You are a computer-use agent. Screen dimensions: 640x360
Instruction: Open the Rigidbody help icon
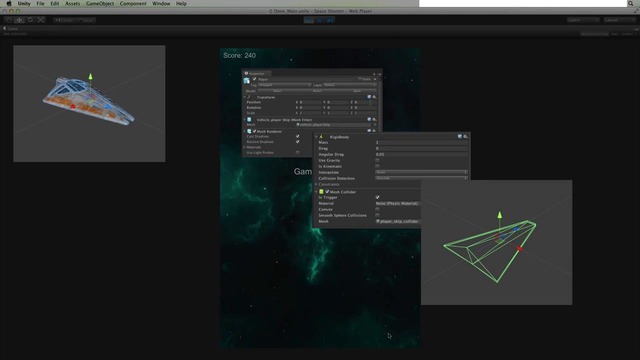[460, 136]
